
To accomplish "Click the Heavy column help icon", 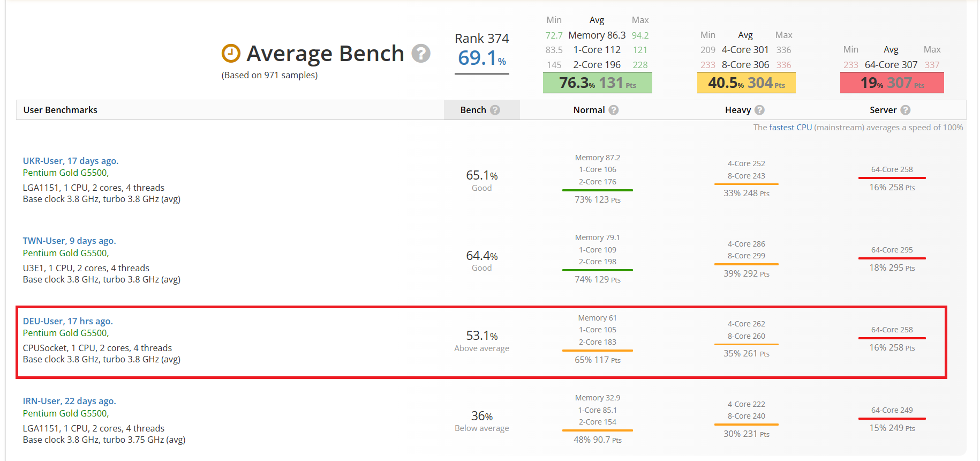I will click(759, 110).
